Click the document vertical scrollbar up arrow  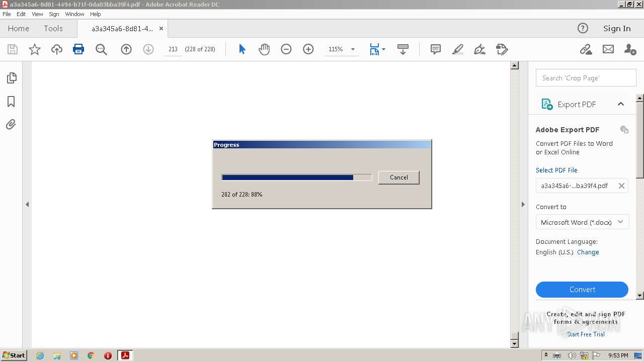[514, 65]
